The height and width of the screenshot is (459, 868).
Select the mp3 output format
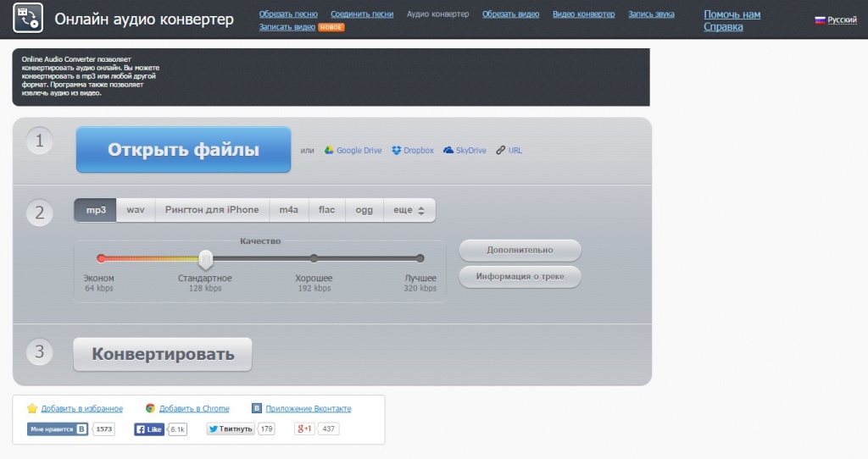[95, 210]
